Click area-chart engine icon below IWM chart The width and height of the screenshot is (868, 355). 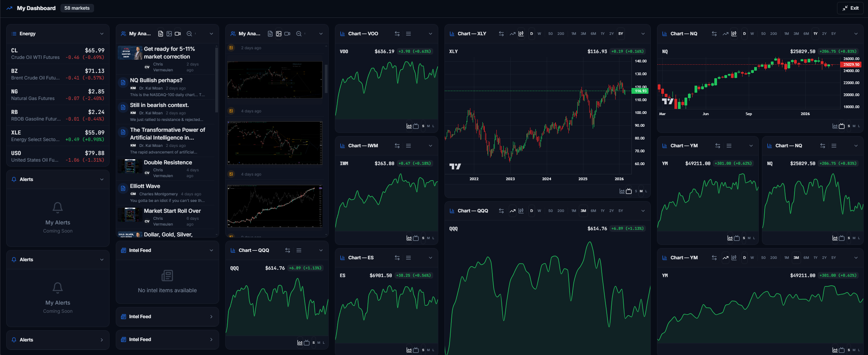coord(409,238)
